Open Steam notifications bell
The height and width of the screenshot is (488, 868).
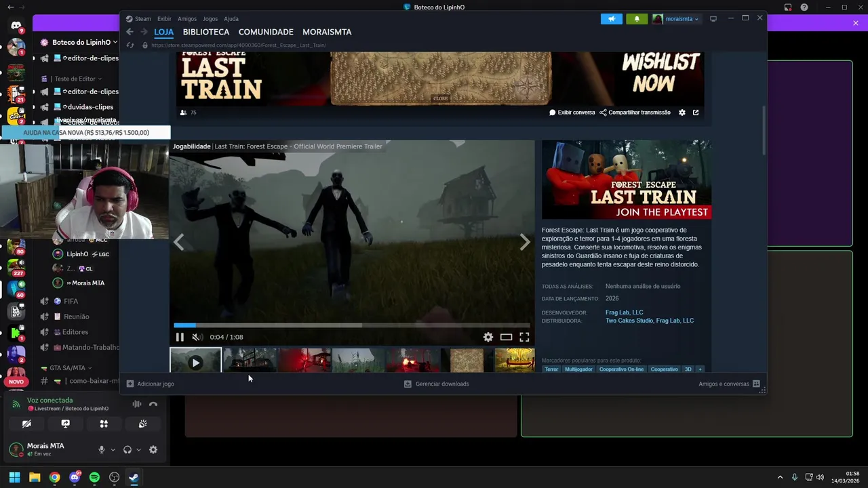[x=636, y=19]
